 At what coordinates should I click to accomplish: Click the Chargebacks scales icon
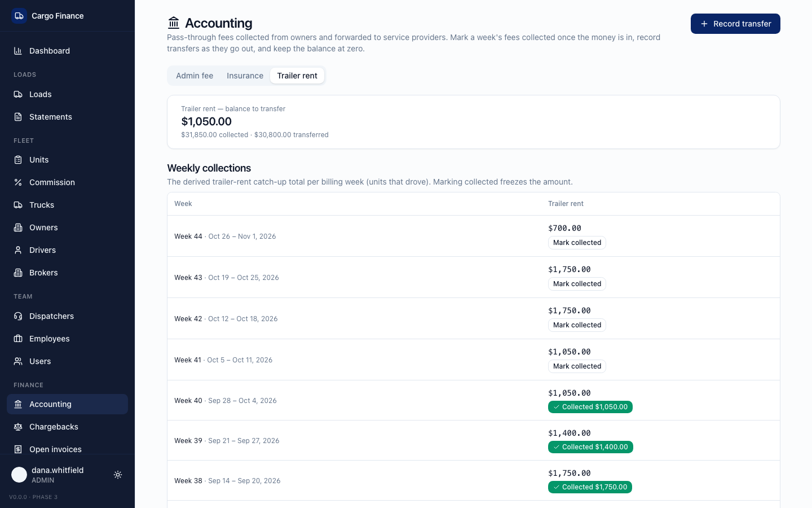pos(18,427)
